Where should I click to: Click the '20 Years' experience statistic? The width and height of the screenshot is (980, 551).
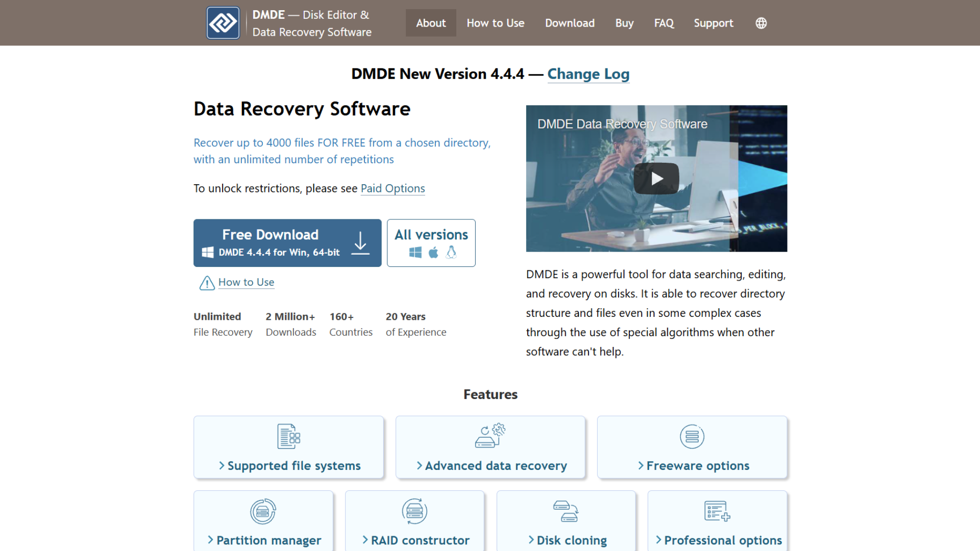[x=406, y=317]
